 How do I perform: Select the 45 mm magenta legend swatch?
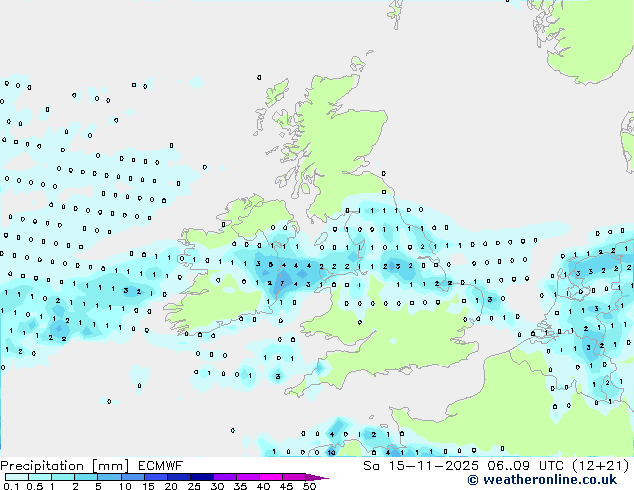[x=294, y=477]
